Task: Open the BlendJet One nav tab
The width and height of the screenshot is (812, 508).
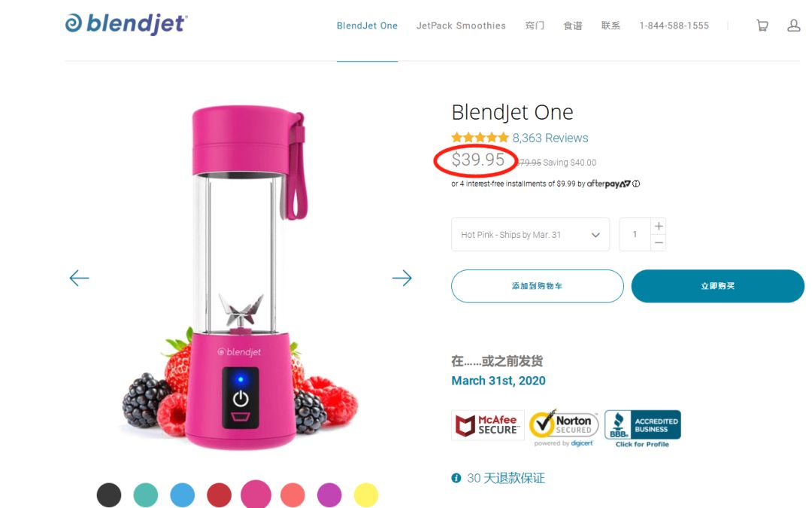Action: (x=367, y=26)
